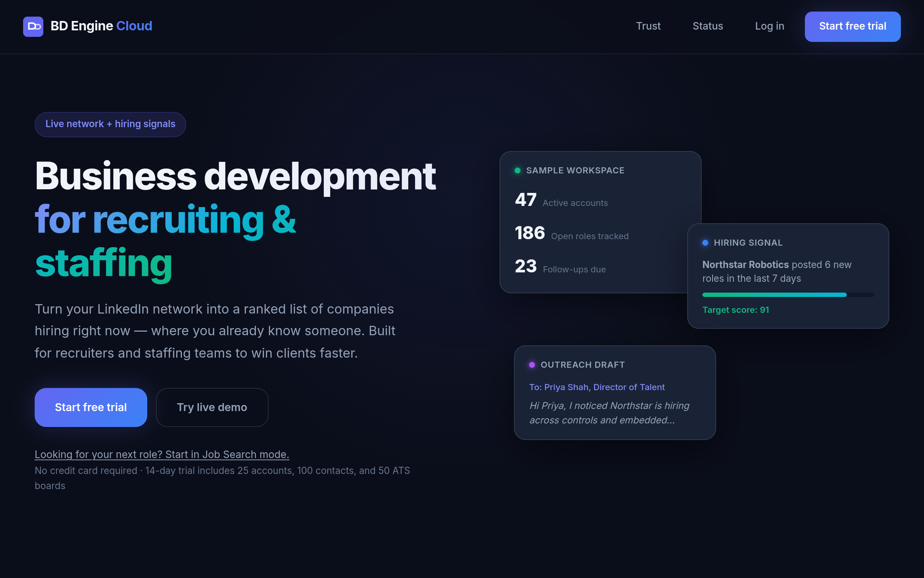Select the 47 Active accounts stat

coord(561,200)
